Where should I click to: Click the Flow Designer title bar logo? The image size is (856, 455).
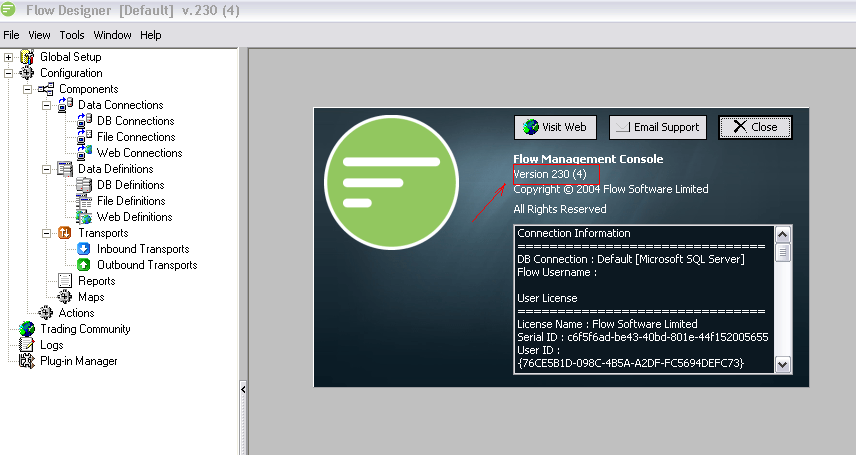click(x=8, y=10)
